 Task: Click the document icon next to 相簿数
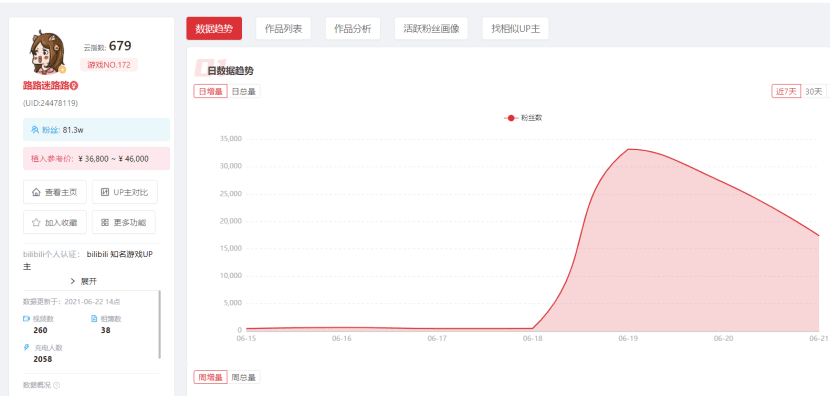pyautogui.click(x=94, y=319)
